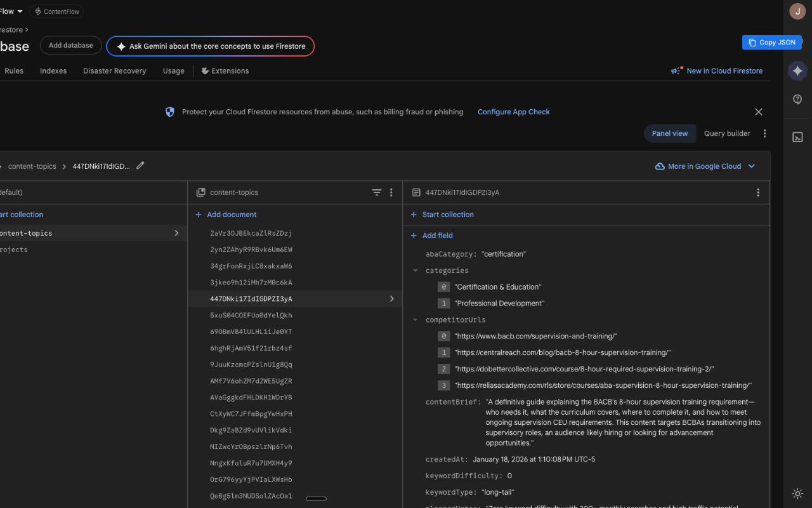
Task: Click chevron on selected document 447DNki17IdIGDPZI3yA row
Action: [392, 298]
